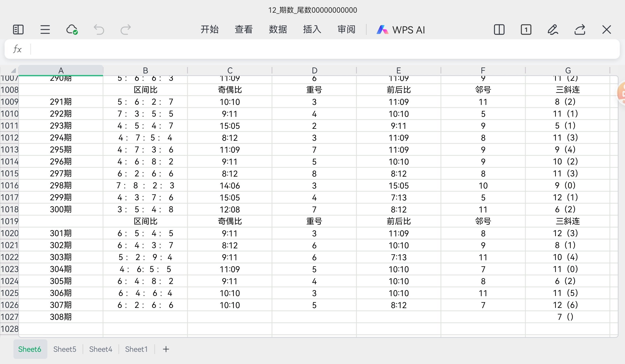
Task: Open the page count indicator icon
Action: point(526,30)
